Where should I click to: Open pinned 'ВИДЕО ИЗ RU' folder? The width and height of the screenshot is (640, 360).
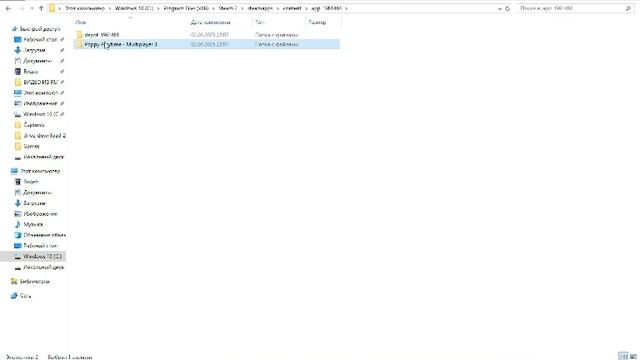(x=40, y=82)
